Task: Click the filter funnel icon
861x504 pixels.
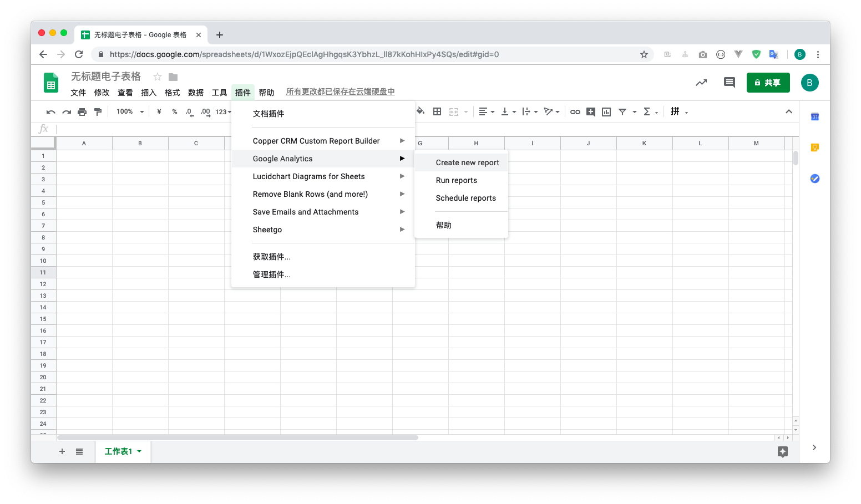Action: 622,112
